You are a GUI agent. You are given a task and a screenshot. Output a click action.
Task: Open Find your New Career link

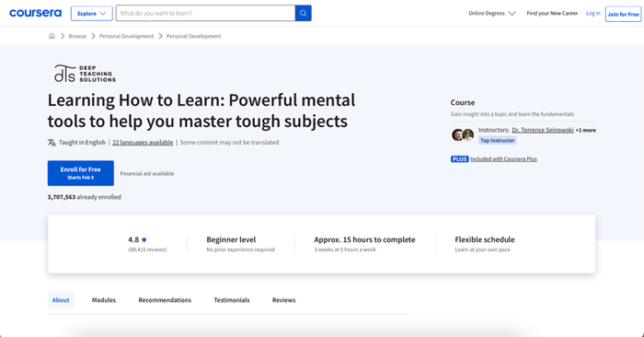pyautogui.click(x=552, y=13)
